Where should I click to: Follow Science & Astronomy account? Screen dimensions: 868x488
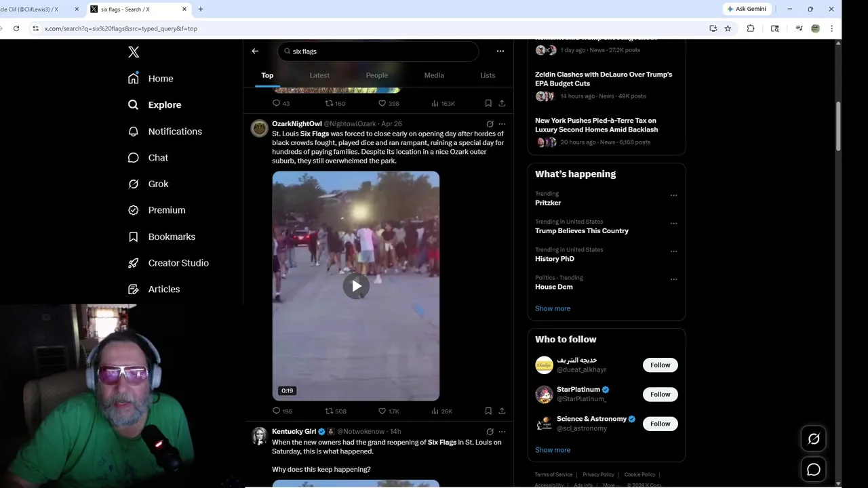[x=660, y=424]
